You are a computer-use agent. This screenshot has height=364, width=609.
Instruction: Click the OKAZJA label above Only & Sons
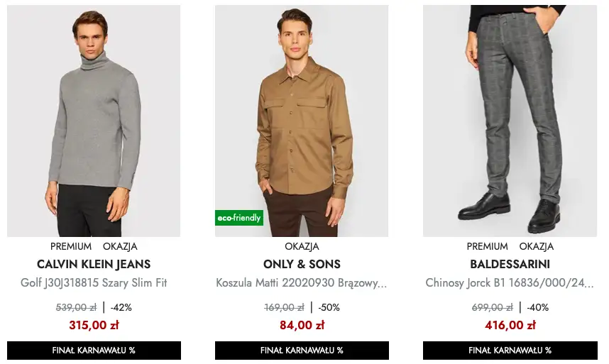302,246
